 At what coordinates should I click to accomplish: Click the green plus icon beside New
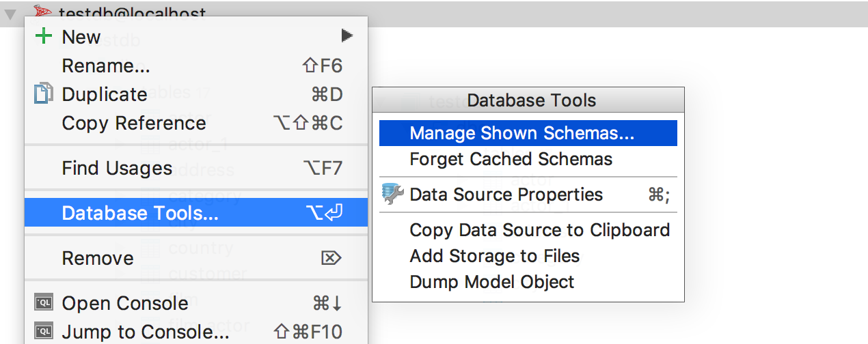[x=44, y=37]
